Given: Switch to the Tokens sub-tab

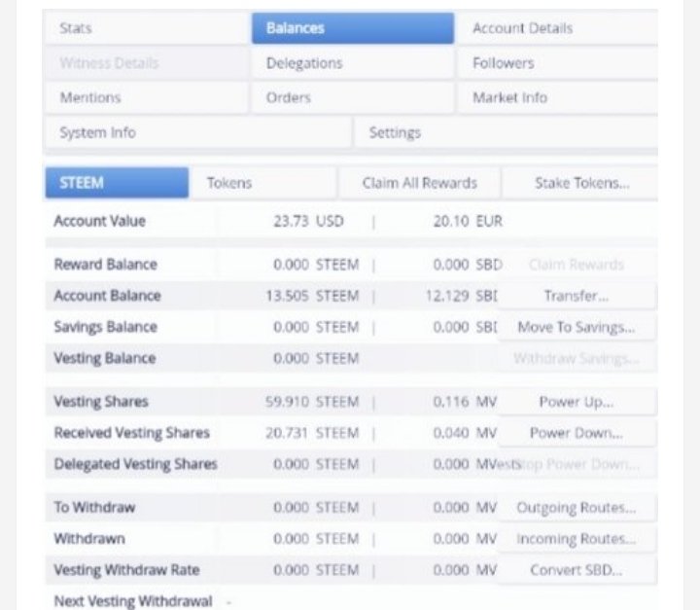Looking at the screenshot, I should [x=263, y=183].
